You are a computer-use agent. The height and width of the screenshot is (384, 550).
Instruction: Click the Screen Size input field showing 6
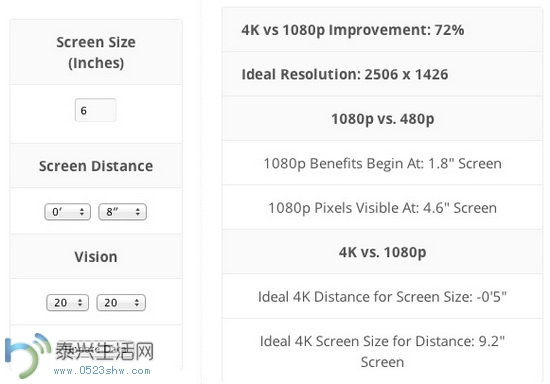[95, 110]
